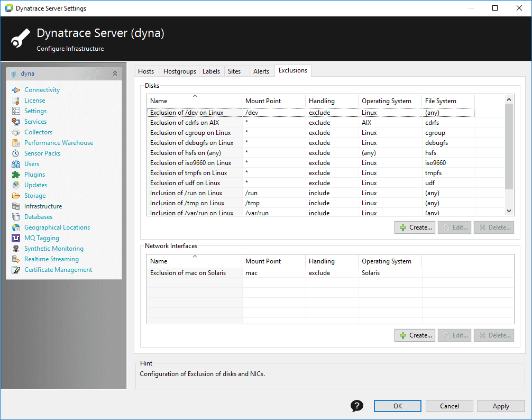Sort Disks table by Operating System column
Image resolution: width=532 pixels, height=420 pixels.
(390, 101)
